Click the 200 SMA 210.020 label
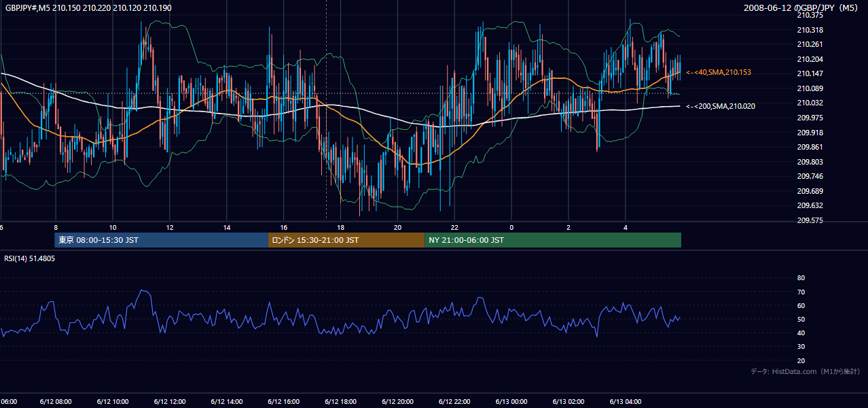Viewport: 868px width, 408px height. 720,106
